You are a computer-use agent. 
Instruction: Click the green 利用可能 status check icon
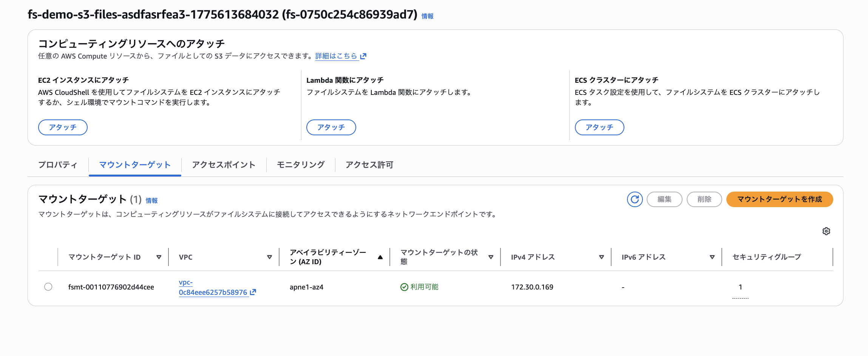(x=403, y=287)
